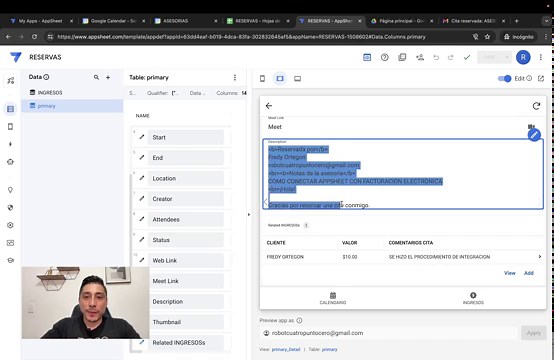Bookmark the page with star icon
The image size is (554, 360).
tap(487, 37)
